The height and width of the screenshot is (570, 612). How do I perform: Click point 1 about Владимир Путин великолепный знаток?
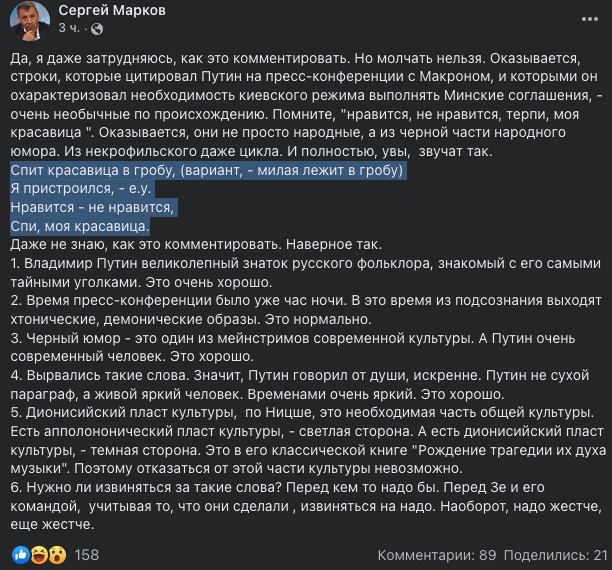(x=306, y=273)
